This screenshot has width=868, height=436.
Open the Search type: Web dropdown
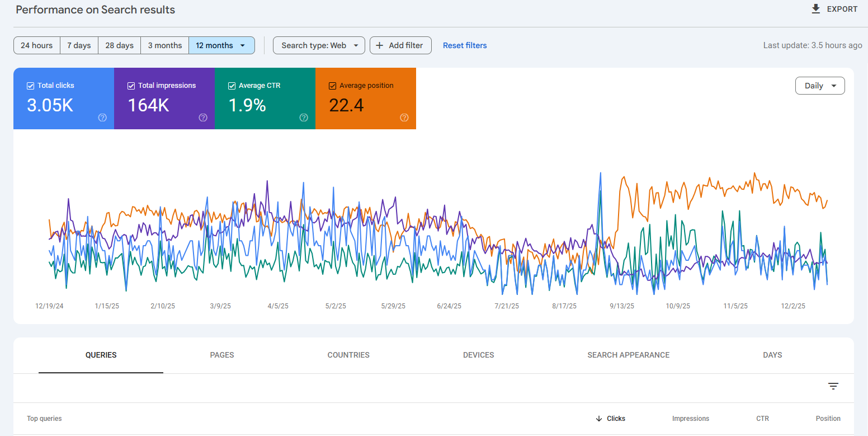coord(319,45)
